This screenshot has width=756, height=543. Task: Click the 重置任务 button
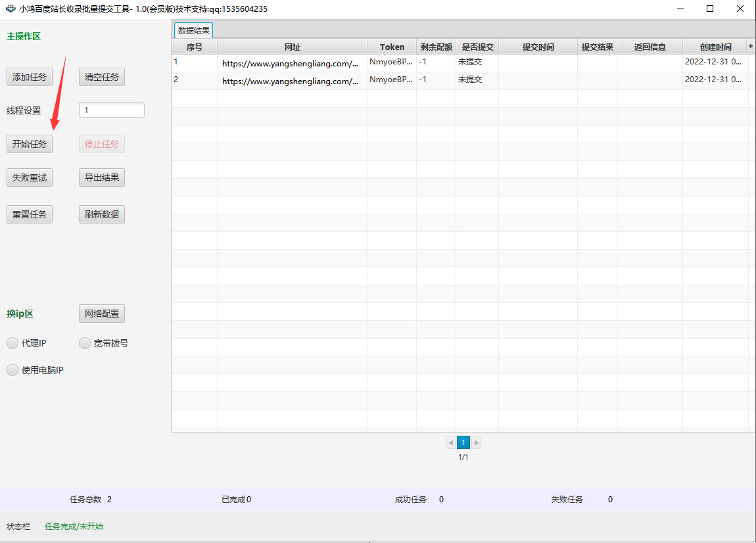tap(30, 214)
